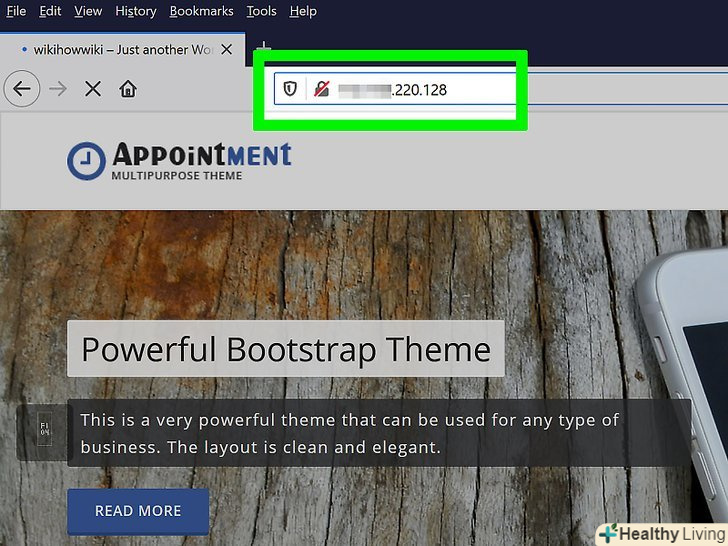728x546 pixels.
Task: Open the View menu
Action: [88, 11]
